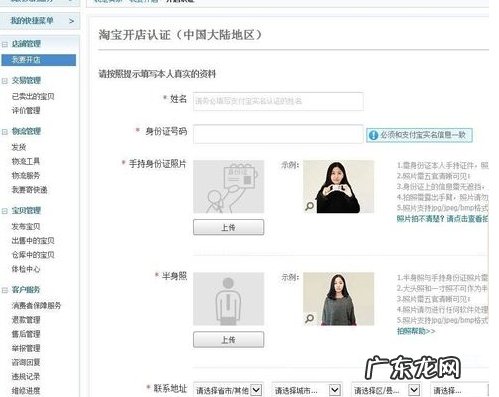Open 出售中的宝贝 in the sidebar
The width and height of the screenshot is (499, 397).
(x=33, y=241)
